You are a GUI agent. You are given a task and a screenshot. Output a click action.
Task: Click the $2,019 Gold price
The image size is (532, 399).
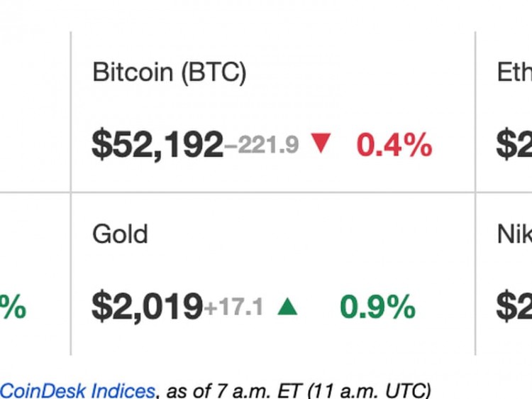pos(148,307)
